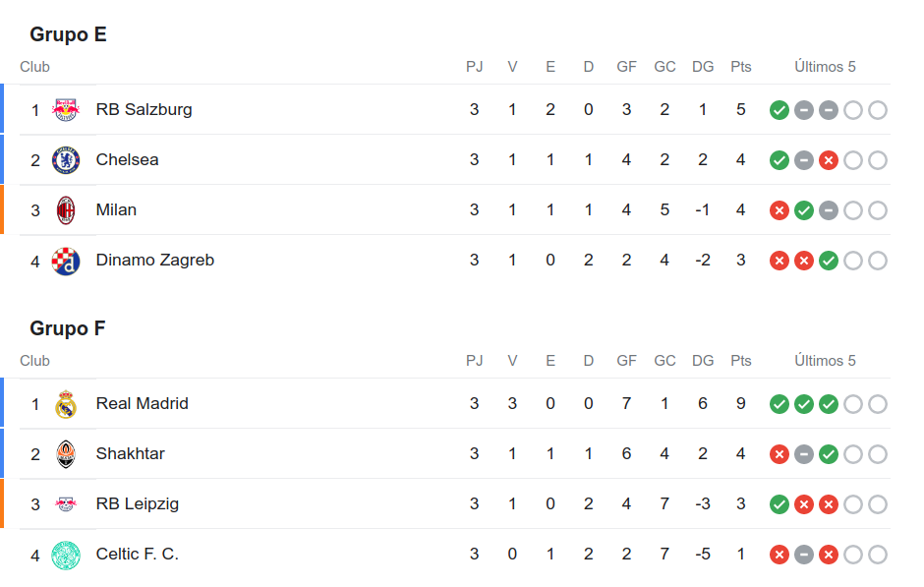Click RB Salzburg's green win result icon
Screen dimensions: 924x587
click(780, 110)
